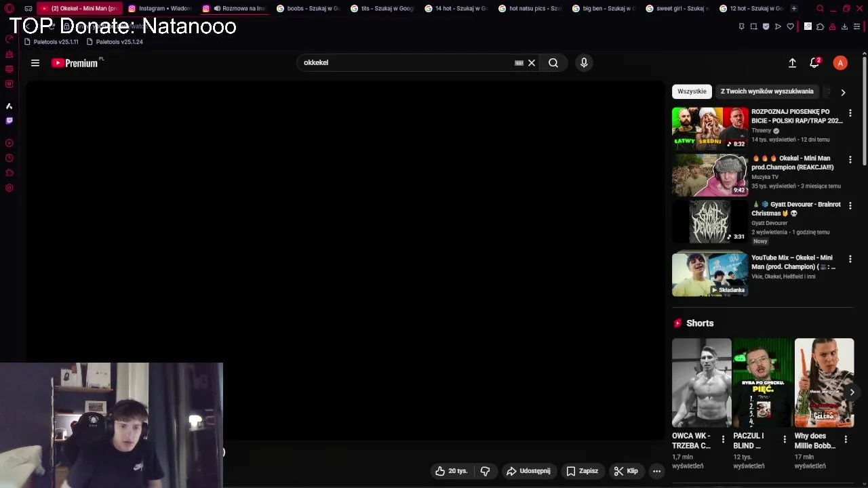This screenshot has height=488, width=868.
Task: Open the Opera GX main menu logo
Action: pyautogui.click(x=9, y=8)
